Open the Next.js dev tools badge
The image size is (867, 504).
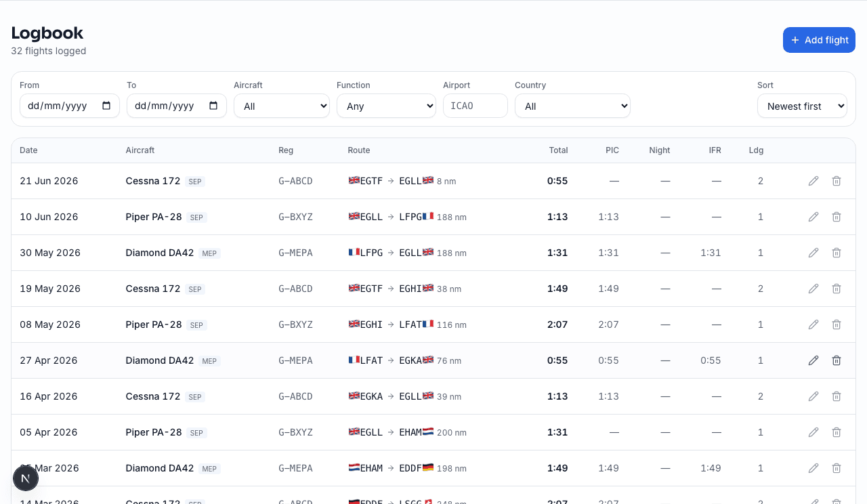[26, 478]
